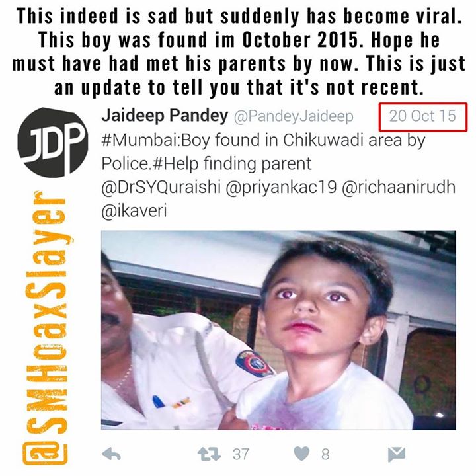
Task: Click the retweet icon
Action: pos(209,454)
